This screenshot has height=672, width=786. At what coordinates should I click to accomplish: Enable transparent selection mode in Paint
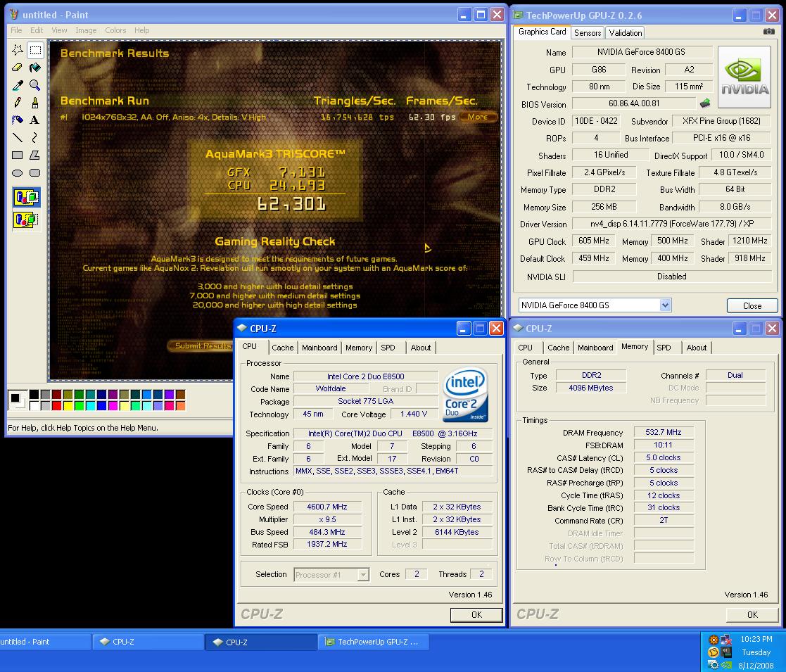pos(27,220)
